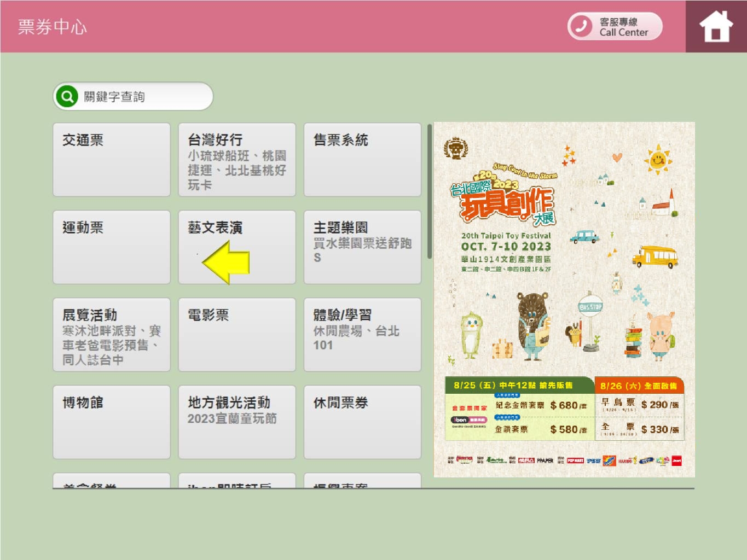Click the category list scrollbar
The height and width of the screenshot is (560, 747).
point(430,191)
